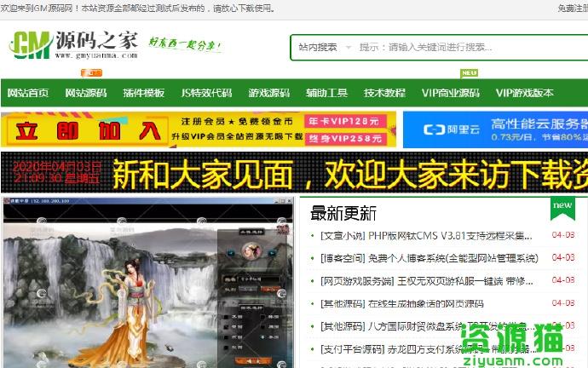
Task: Click the 免费注册 link at top right
Action: (x=573, y=9)
